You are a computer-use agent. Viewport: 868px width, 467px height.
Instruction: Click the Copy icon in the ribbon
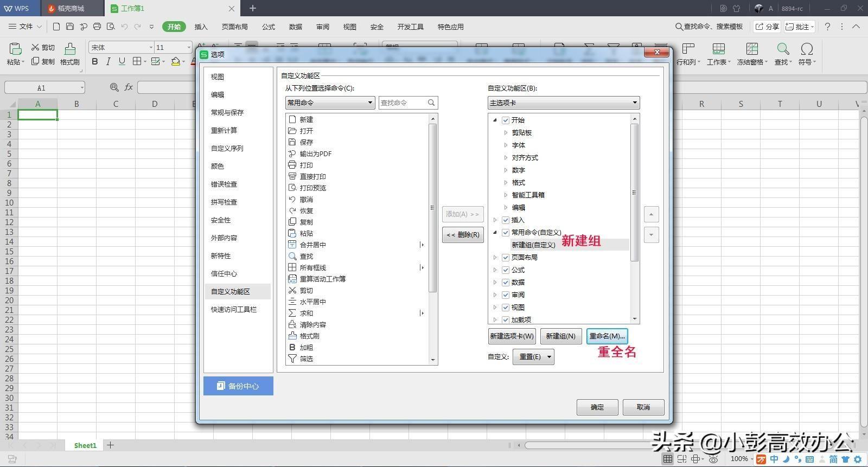[35, 61]
